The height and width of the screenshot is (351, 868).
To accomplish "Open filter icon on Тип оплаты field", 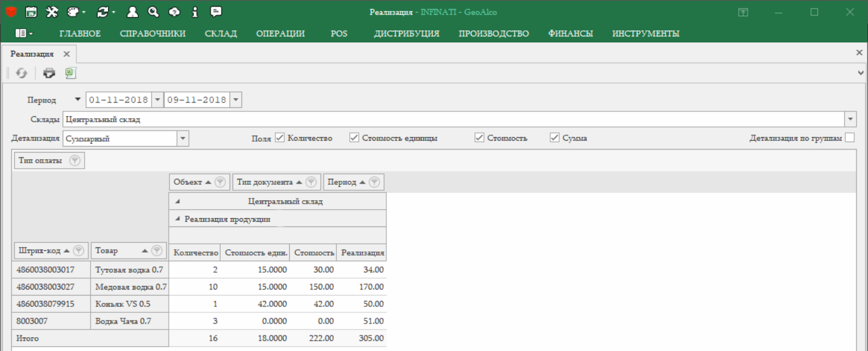I will coord(75,161).
